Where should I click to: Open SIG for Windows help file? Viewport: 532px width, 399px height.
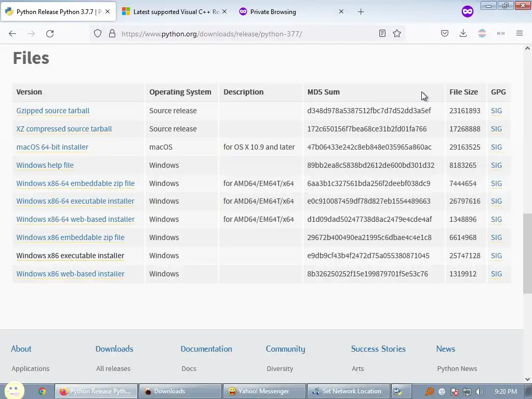click(x=496, y=165)
